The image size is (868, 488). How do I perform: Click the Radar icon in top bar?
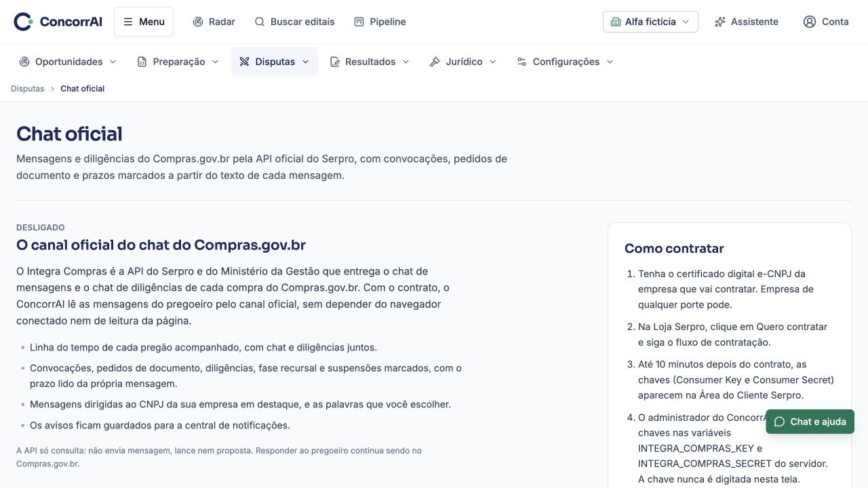coord(198,22)
